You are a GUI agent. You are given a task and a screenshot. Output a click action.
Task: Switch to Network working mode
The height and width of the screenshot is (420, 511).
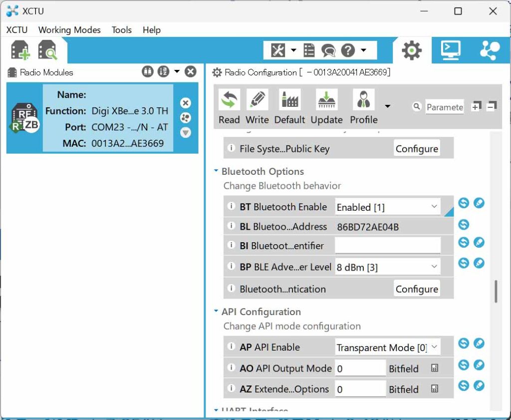(490, 50)
